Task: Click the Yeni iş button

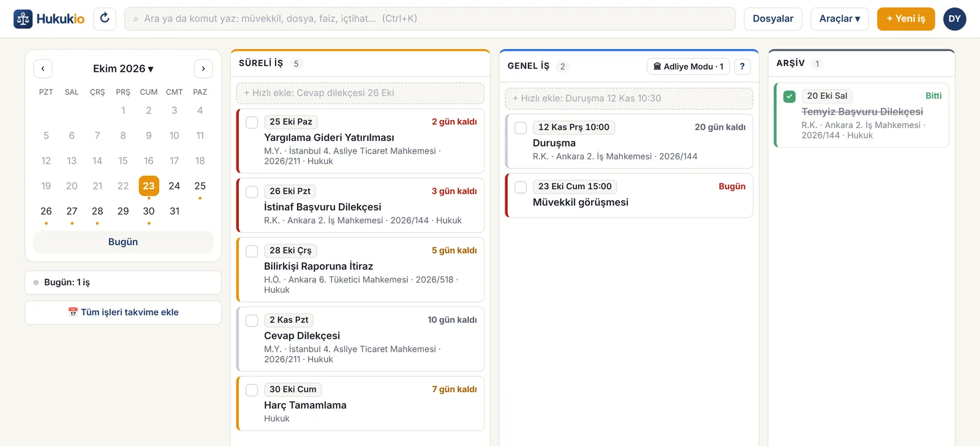Action: [906, 19]
